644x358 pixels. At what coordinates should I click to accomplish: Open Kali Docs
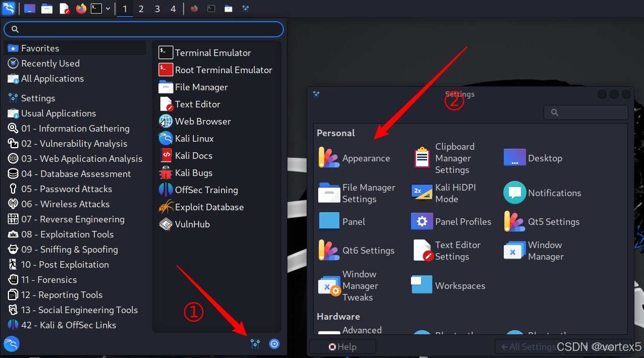[x=186, y=155]
